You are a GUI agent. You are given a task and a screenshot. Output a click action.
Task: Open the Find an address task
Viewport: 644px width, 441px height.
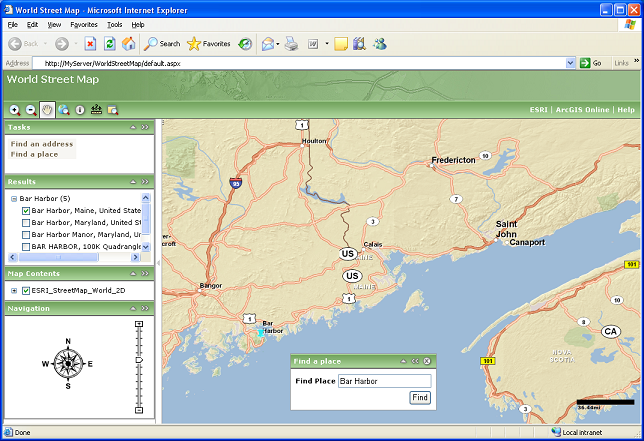click(x=42, y=144)
